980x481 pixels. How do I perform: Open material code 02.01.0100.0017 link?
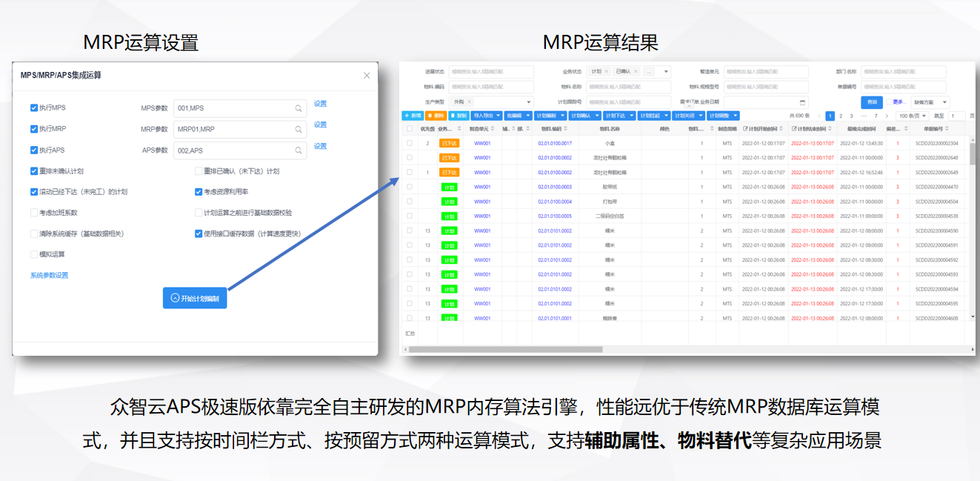click(x=555, y=143)
